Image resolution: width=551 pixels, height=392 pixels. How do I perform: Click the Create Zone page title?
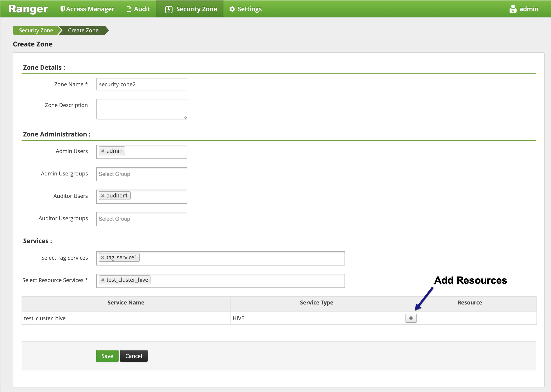click(x=33, y=44)
